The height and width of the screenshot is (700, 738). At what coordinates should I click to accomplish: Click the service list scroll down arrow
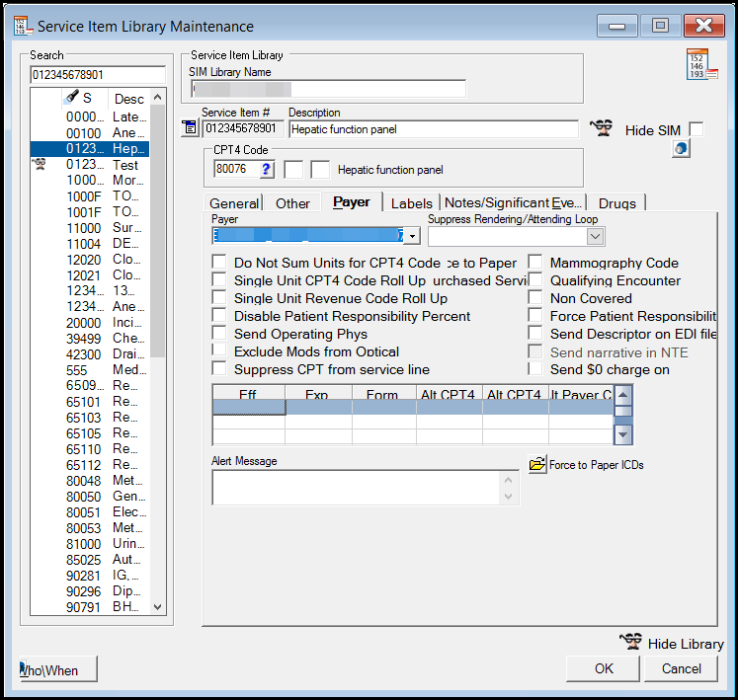point(158,607)
